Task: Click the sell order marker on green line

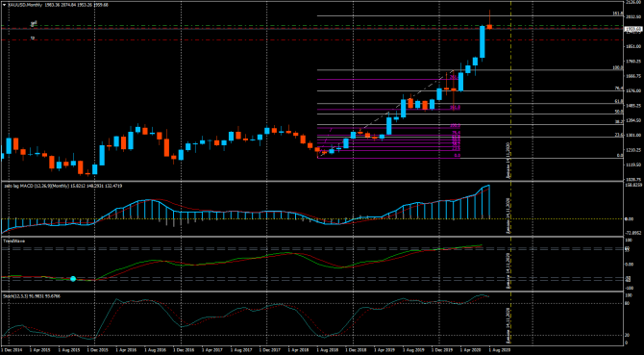Action: tap(34, 24)
